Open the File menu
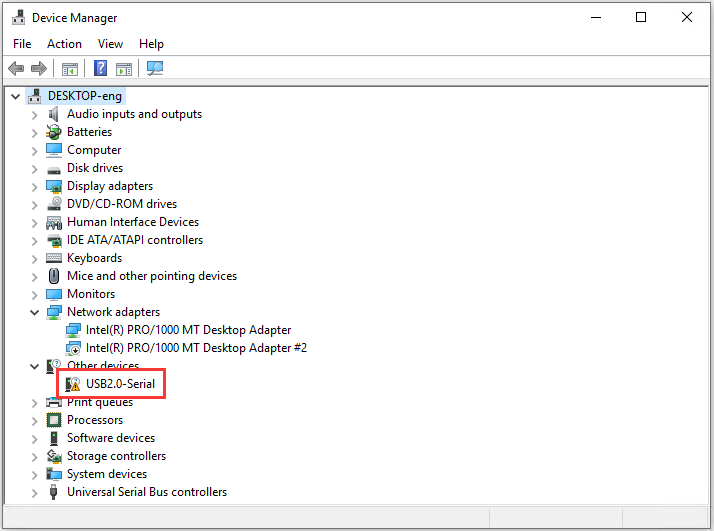Screen dimensions: 714x531 pos(22,44)
